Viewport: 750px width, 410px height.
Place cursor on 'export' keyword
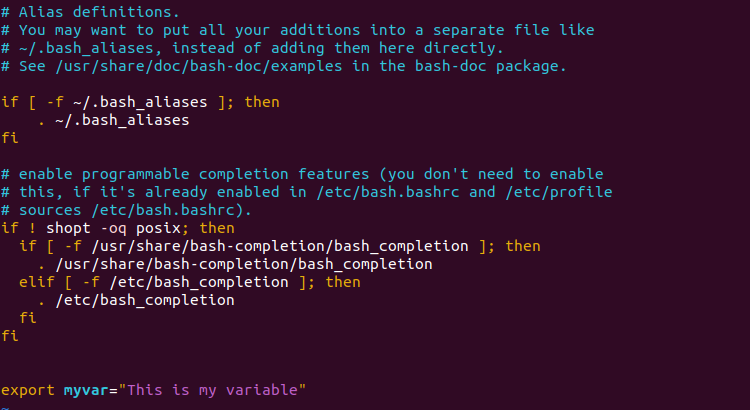tap(28, 390)
